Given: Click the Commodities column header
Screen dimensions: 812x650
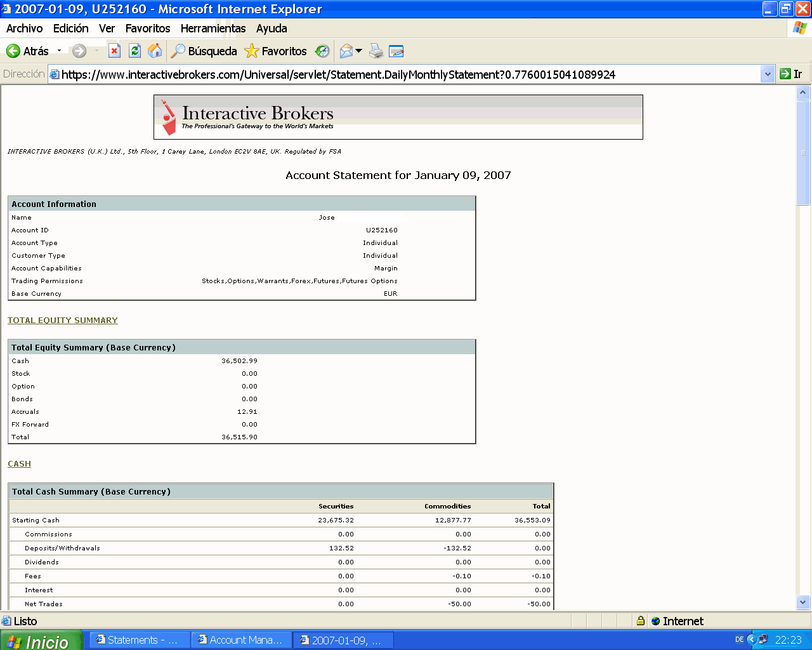Looking at the screenshot, I should coord(448,507).
